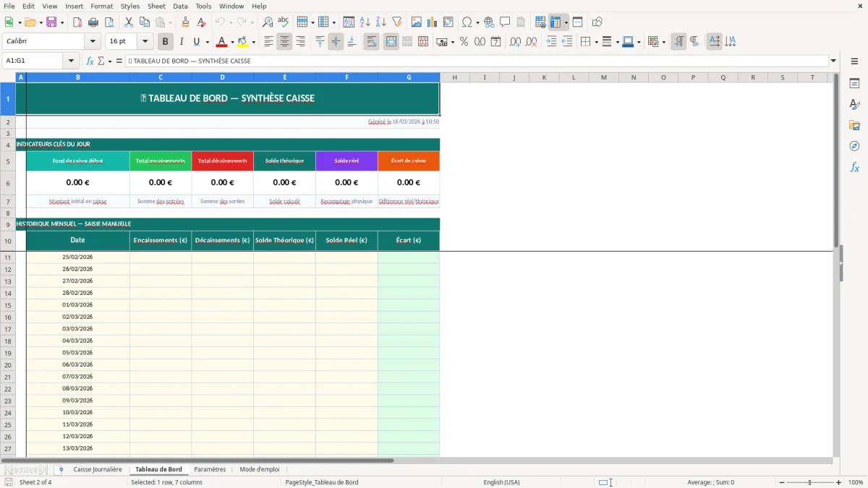Insert comment speech bubble icon
Viewport: 868px width, 488px height.
(505, 22)
